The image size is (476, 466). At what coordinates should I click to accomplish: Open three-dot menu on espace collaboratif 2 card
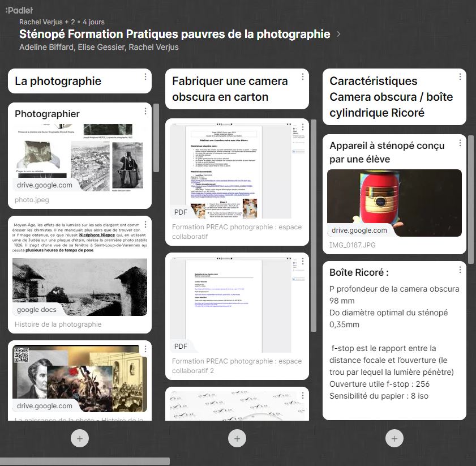[303, 261]
